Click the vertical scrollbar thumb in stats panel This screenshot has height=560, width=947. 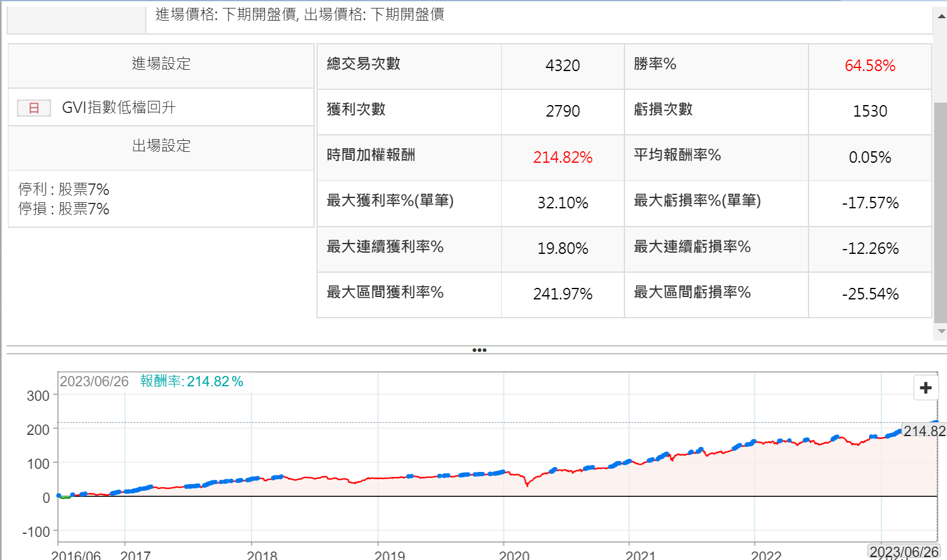pyautogui.click(x=940, y=213)
